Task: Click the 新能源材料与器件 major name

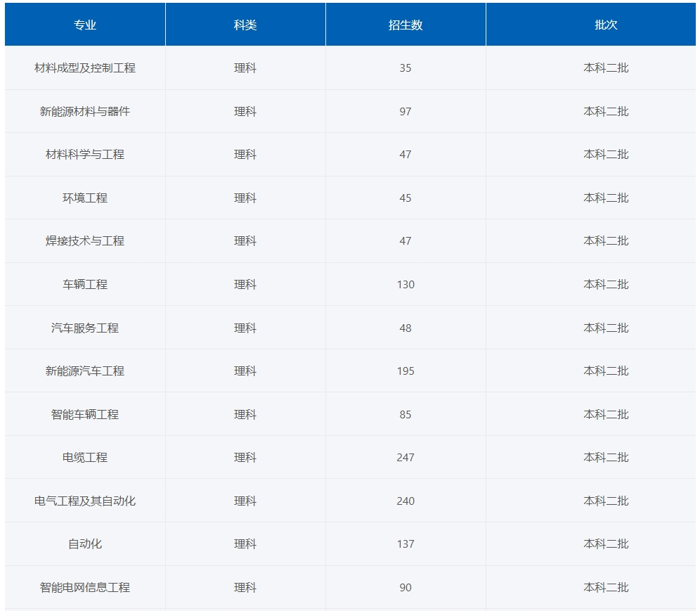Action: 85,111
